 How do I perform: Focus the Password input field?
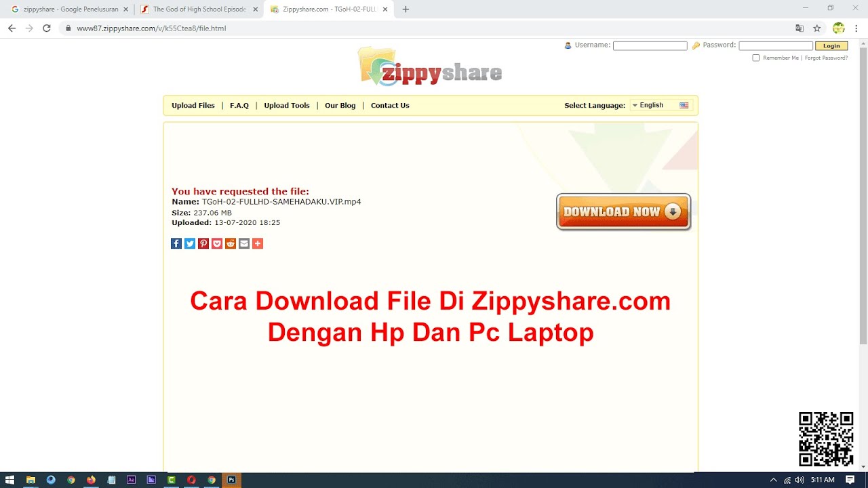tap(776, 46)
